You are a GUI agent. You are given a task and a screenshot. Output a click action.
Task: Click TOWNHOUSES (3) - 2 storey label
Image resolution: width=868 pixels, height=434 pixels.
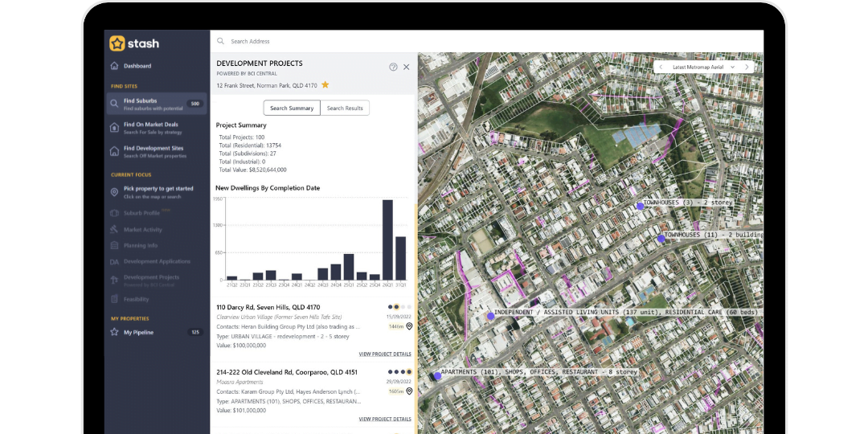688,203
